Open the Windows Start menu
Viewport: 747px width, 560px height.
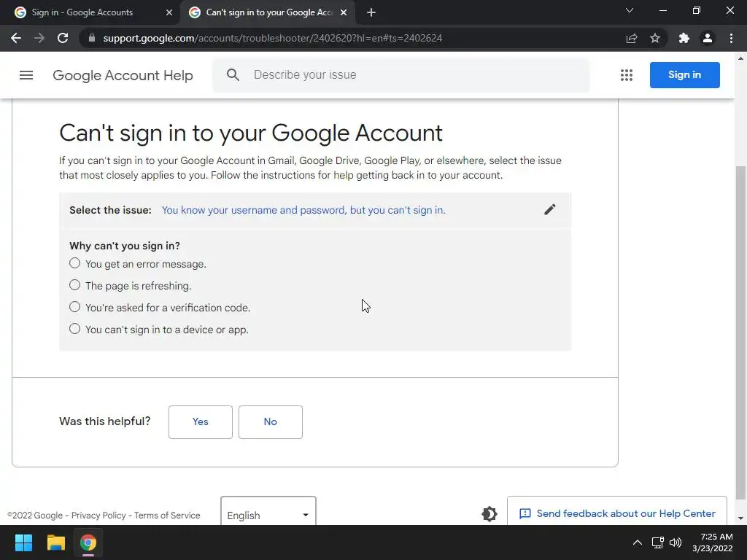point(23,542)
